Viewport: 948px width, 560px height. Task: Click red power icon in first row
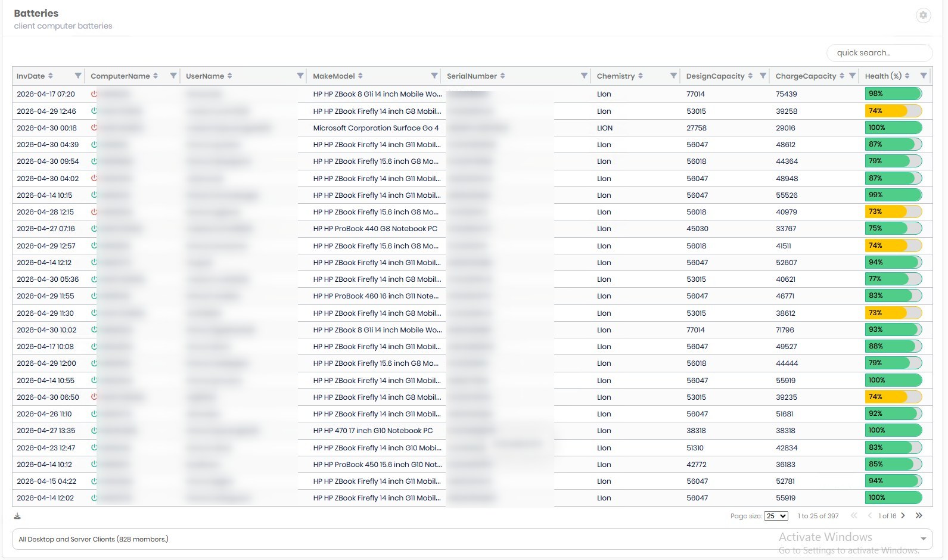point(94,94)
